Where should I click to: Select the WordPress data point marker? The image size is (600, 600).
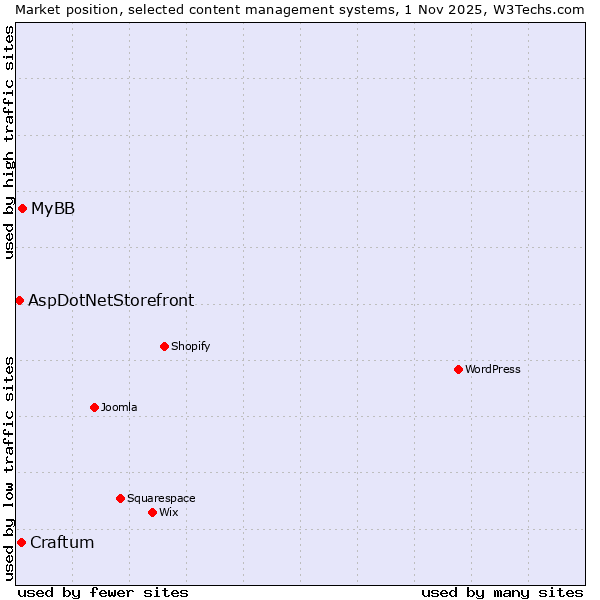[458, 369]
